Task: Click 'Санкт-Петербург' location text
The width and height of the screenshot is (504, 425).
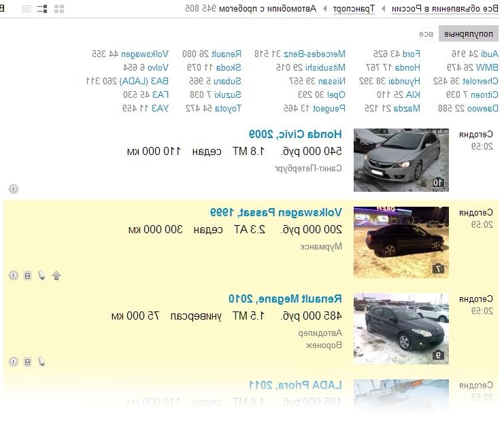Action: pos(308,169)
